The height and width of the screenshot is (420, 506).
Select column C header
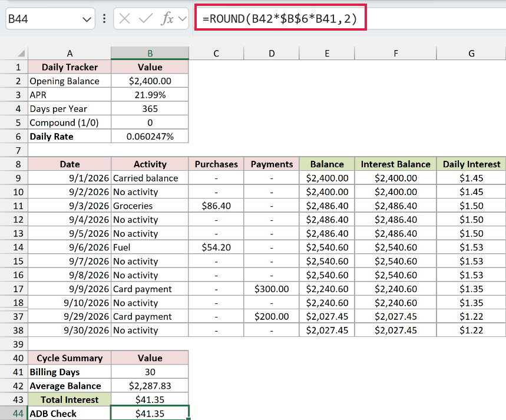(x=216, y=53)
